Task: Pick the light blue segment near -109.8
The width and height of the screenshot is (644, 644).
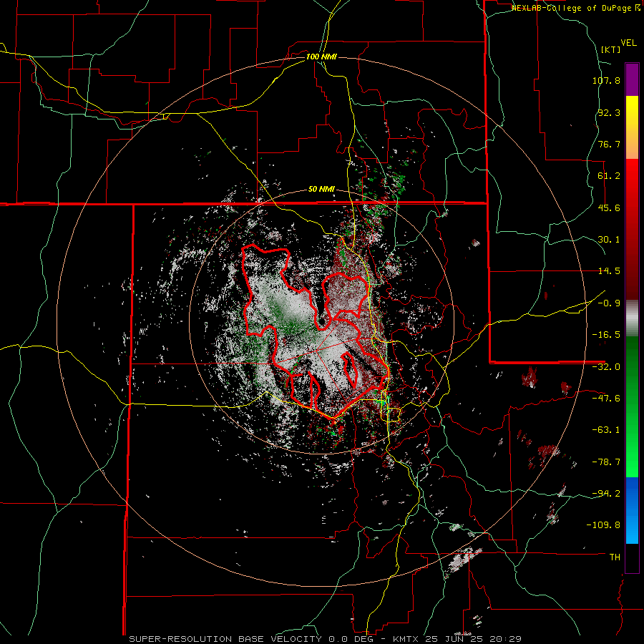Action: click(x=632, y=530)
